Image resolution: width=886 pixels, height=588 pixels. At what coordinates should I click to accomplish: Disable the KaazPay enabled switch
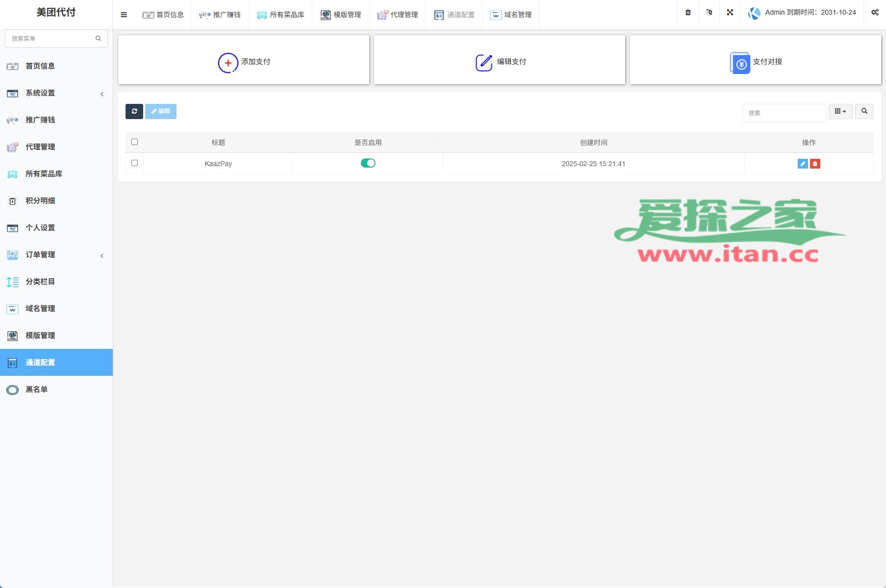tap(368, 163)
